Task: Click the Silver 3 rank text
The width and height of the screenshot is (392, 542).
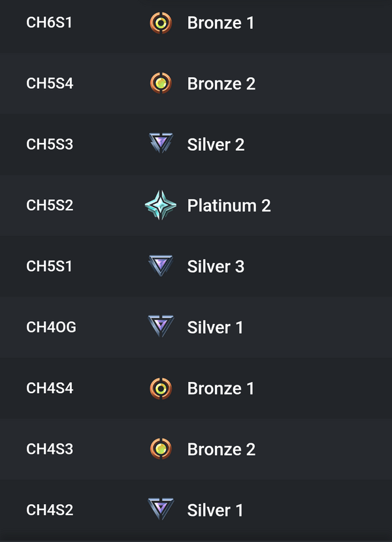Action: click(x=216, y=266)
